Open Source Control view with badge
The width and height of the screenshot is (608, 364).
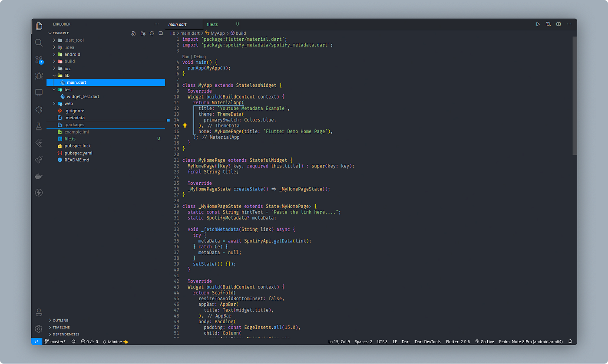(39, 59)
